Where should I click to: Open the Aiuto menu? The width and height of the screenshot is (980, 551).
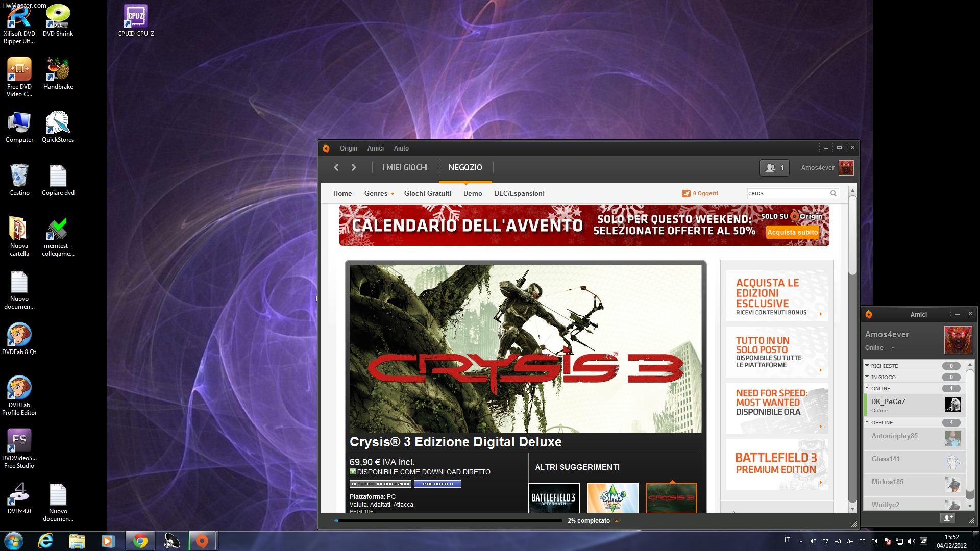coord(401,148)
